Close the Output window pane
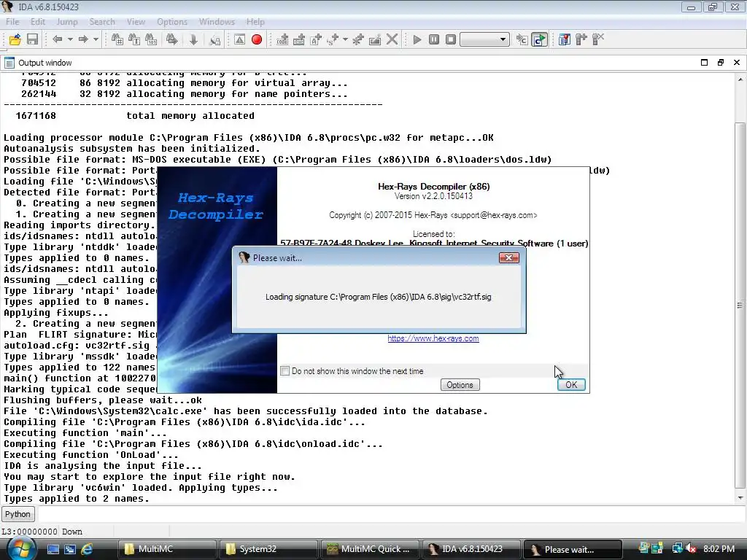Screen dimensions: 747x560 tap(737, 63)
